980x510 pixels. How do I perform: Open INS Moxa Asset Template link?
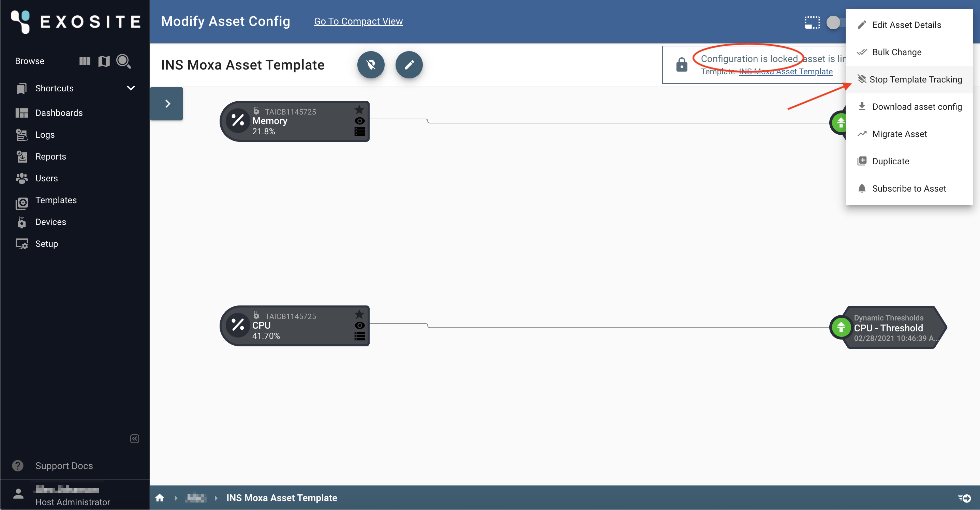[x=786, y=72]
